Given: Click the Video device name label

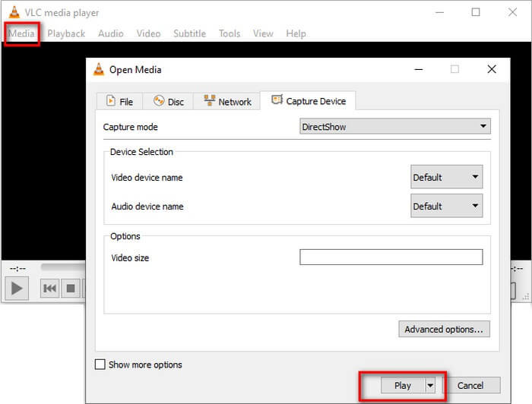Looking at the screenshot, I should pyautogui.click(x=147, y=177).
